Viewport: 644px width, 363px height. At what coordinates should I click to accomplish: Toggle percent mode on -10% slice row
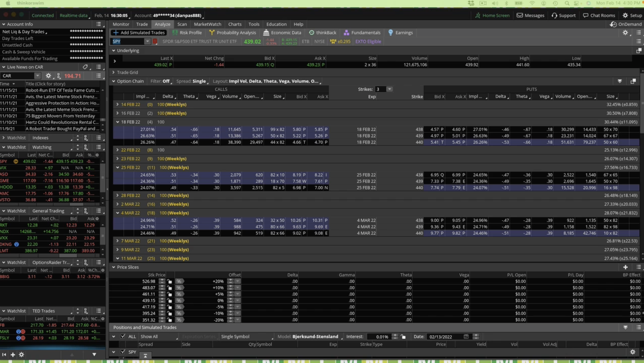(x=179, y=313)
